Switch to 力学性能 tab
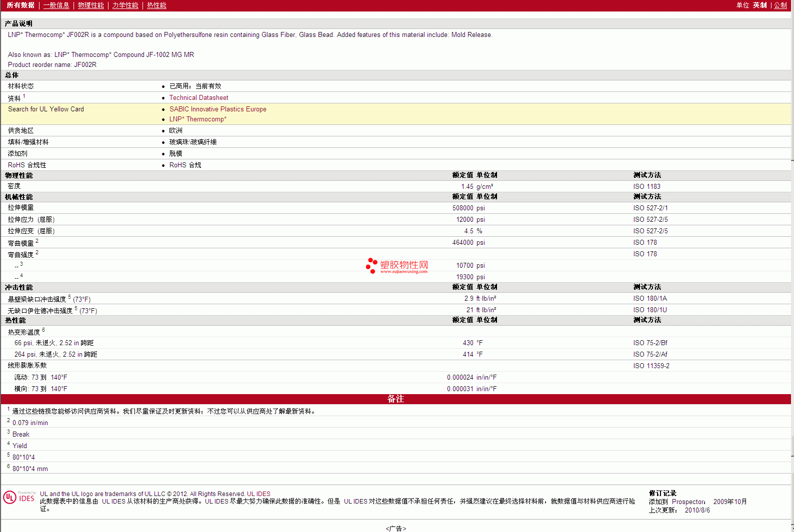This screenshot has height=532, width=794. 125,5
